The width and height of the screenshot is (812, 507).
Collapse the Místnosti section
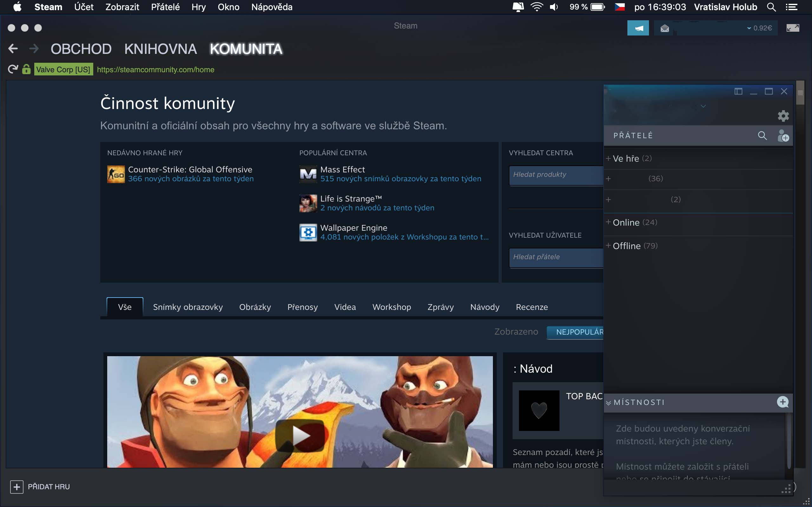[x=608, y=403]
